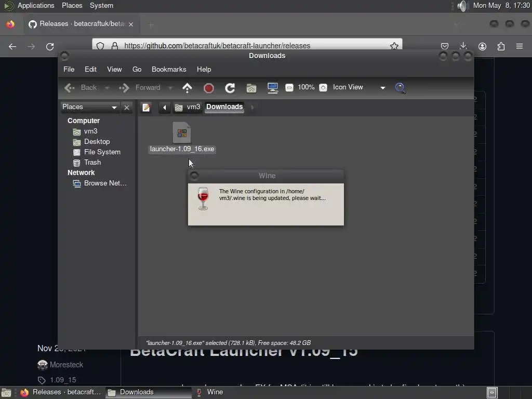Click the file search magnifier icon
This screenshot has height=399, width=532.
(x=401, y=88)
